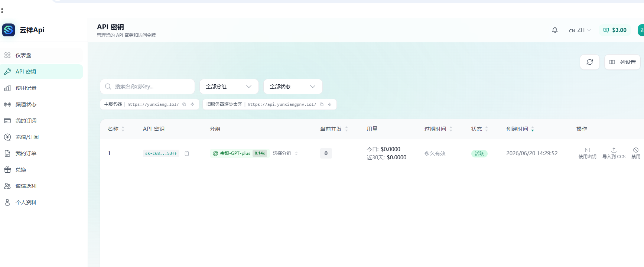644x267 pixels.
Task: Expand the 全部分组 dropdown
Action: (229, 87)
